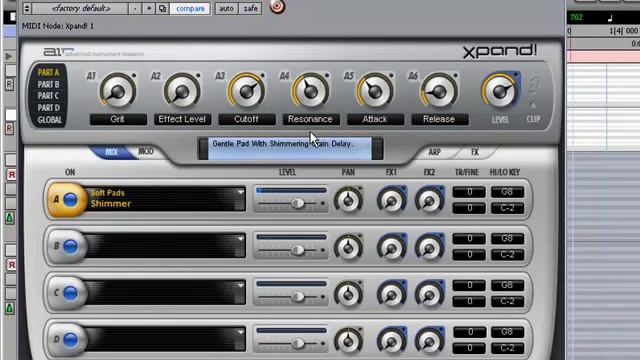The height and width of the screenshot is (360, 640).
Task: Click the FX2 knob for part C
Action: click(429, 293)
